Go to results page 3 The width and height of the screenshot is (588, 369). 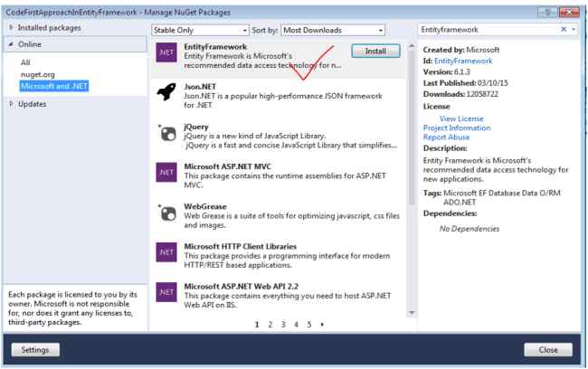283,325
